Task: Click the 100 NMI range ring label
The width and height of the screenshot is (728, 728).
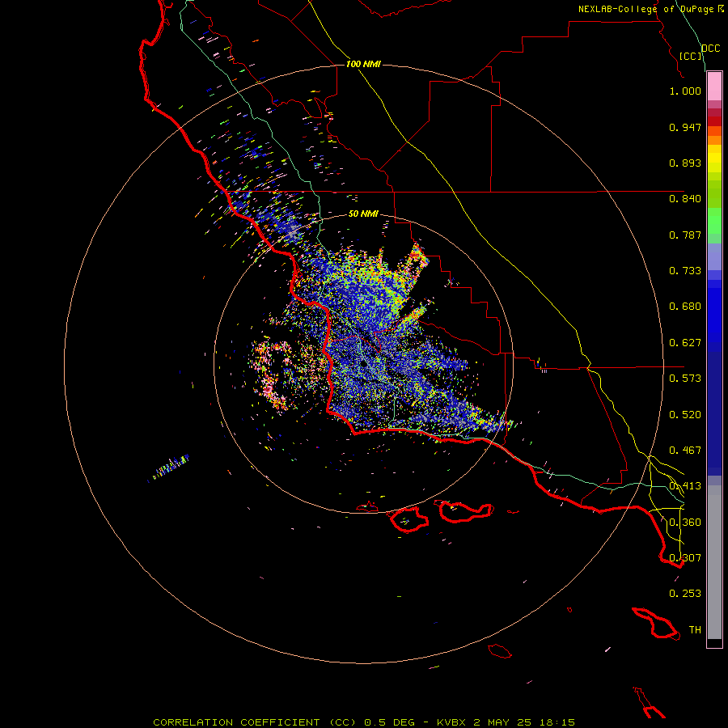Action: point(363,64)
